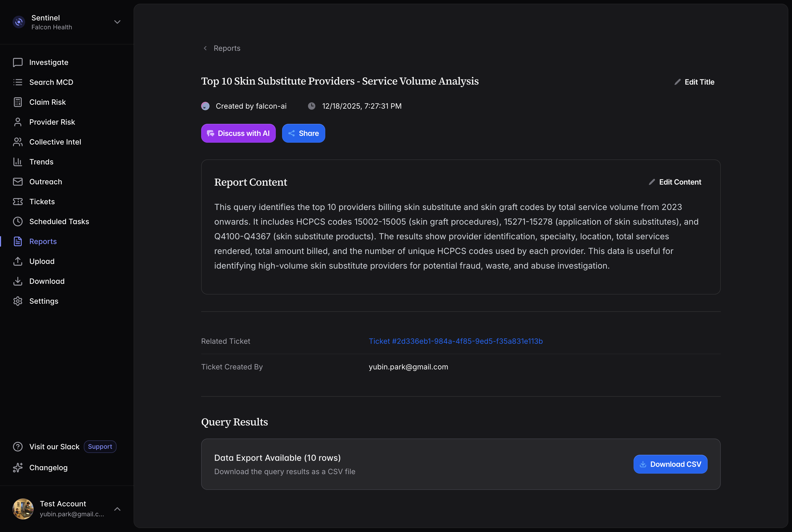792x532 pixels.
Task: Click the Discuss with AI button
Action: [x=238, y=133]
